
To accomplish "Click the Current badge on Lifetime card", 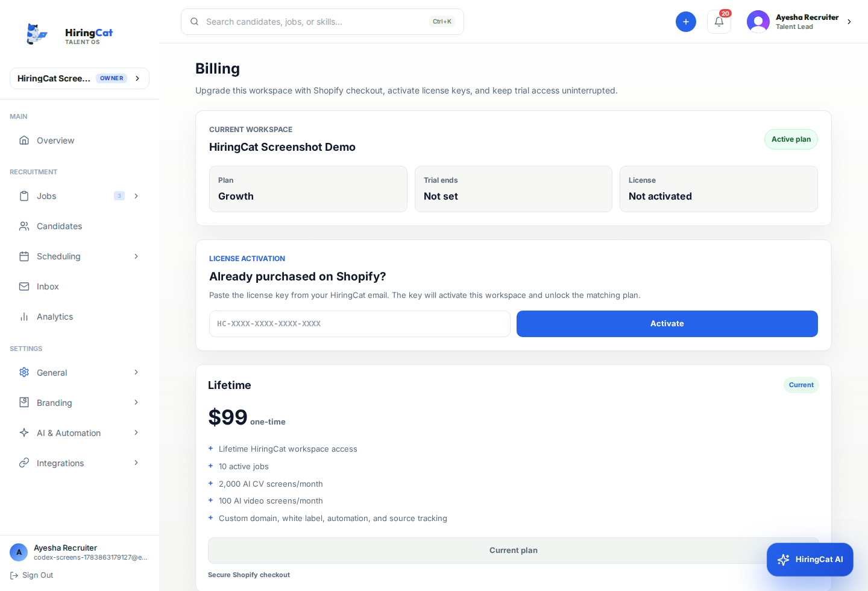I will (x=801, y=385).
